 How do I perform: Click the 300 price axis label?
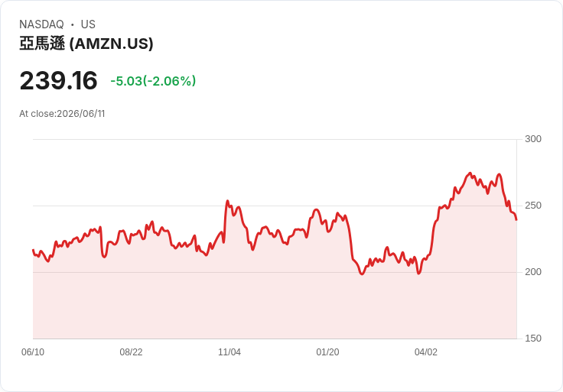coord(533,139)
